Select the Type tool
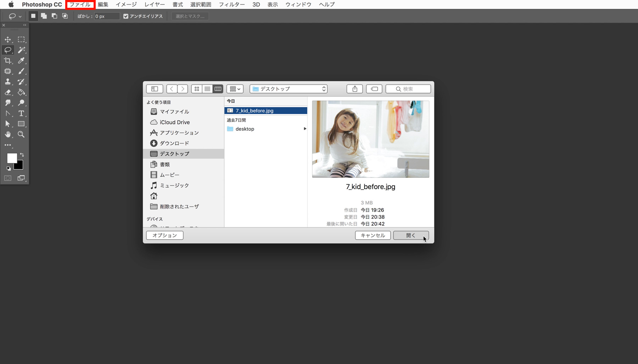This screenshot has width=638, height=364. [21, 113]
